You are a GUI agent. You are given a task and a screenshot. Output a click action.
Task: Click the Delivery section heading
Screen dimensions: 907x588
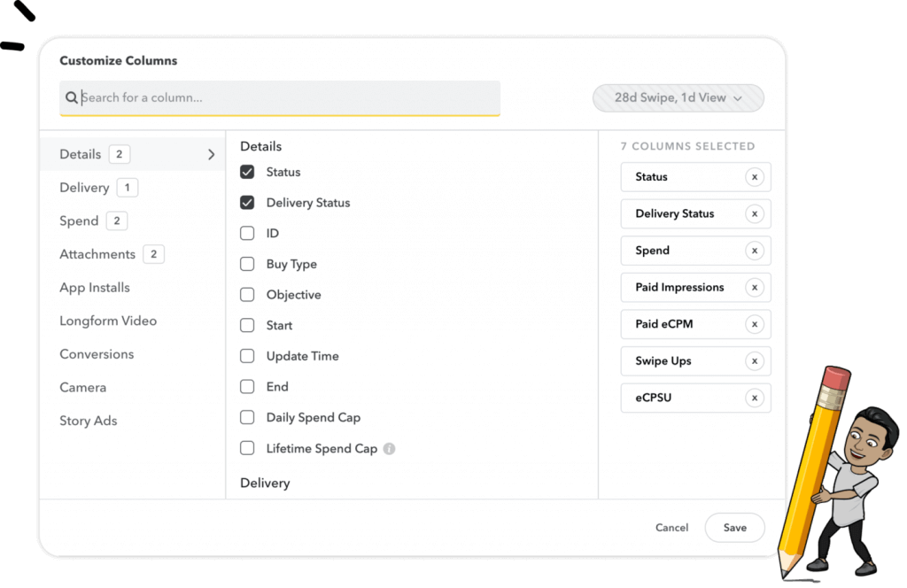(x=265, y=483)
